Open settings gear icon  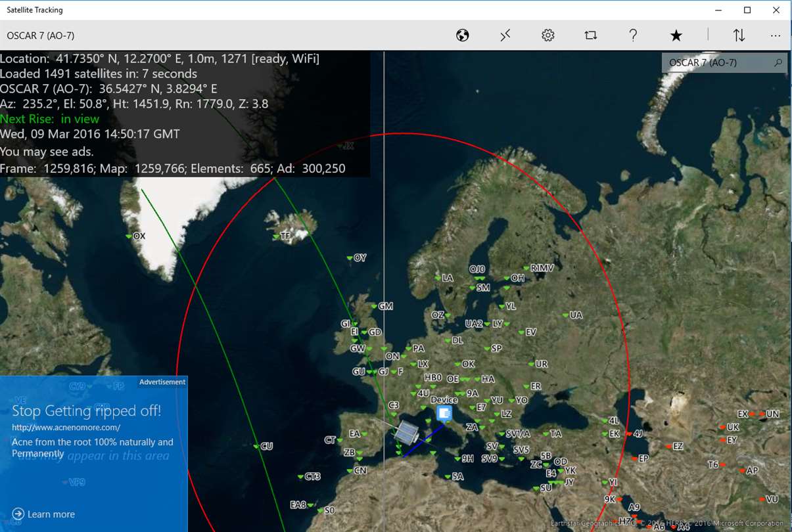click(x=548, y=35)
